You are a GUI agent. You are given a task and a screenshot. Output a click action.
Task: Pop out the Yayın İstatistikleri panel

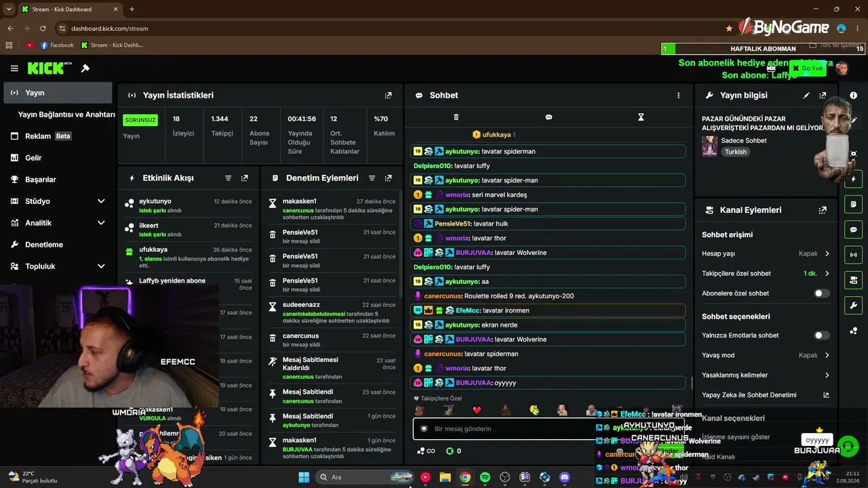(x=388, y=96)
